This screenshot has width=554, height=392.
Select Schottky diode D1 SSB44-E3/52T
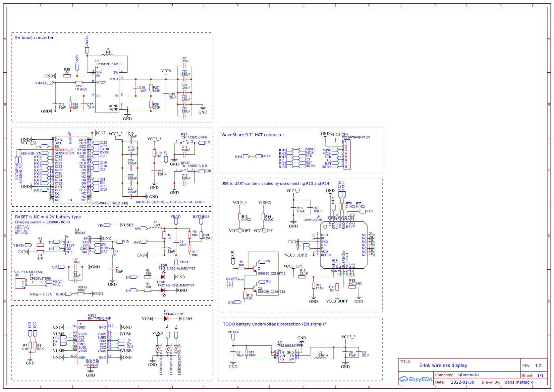pyautogui.click(x=166, y=319)
